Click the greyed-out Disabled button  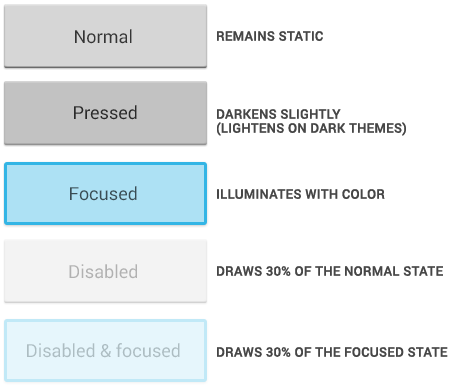point(105,271)
